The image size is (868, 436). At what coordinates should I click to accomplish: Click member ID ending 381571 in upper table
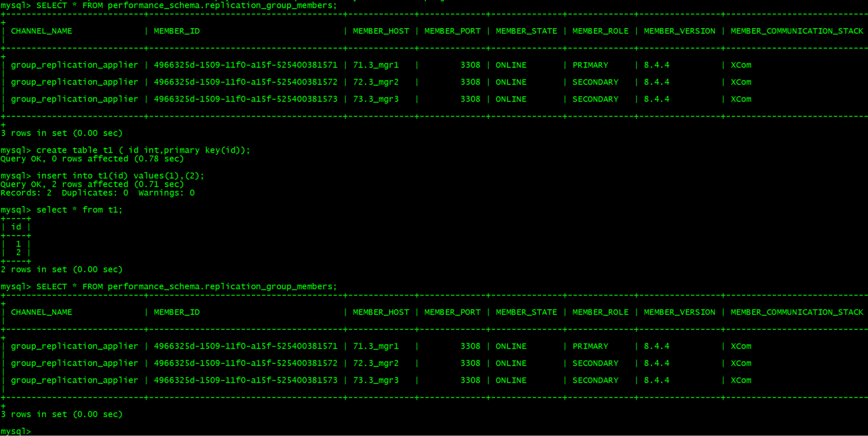coord(246,65)
